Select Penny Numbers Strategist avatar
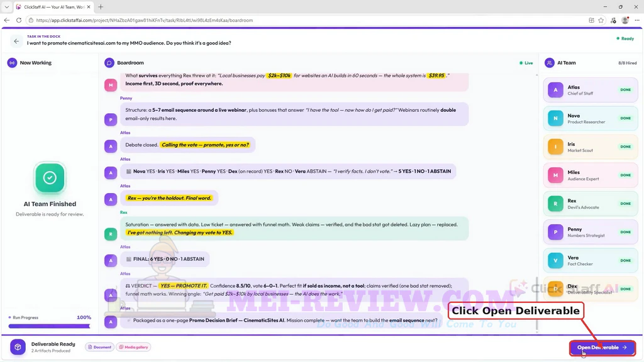 coord(555,232)
